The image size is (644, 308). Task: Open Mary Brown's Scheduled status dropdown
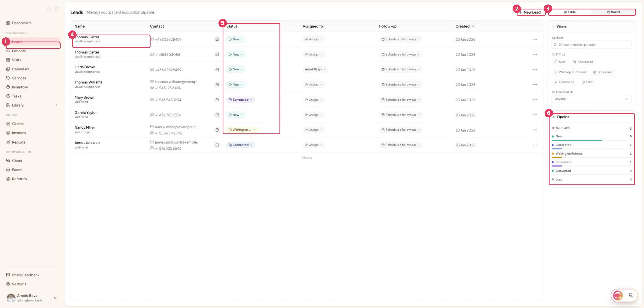coord(240,100)
